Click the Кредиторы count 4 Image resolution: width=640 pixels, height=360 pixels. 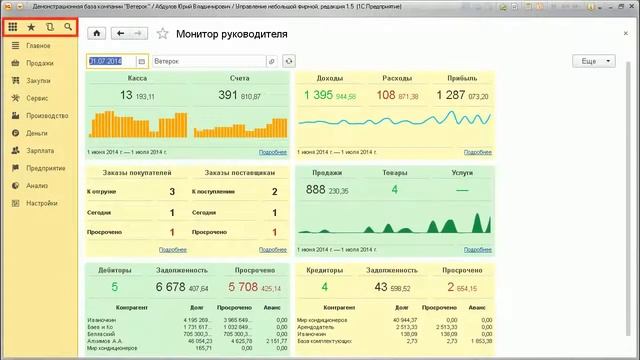[x=324, y=287]
